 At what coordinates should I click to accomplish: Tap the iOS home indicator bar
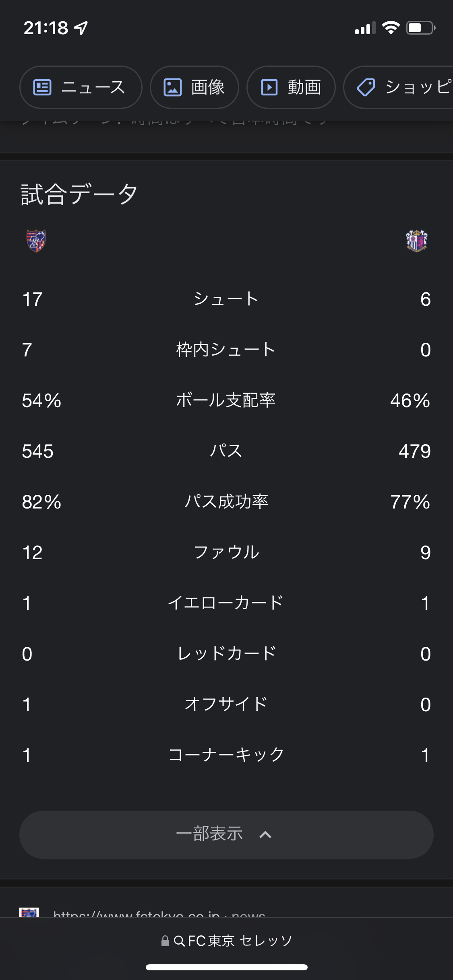[227, 967]
